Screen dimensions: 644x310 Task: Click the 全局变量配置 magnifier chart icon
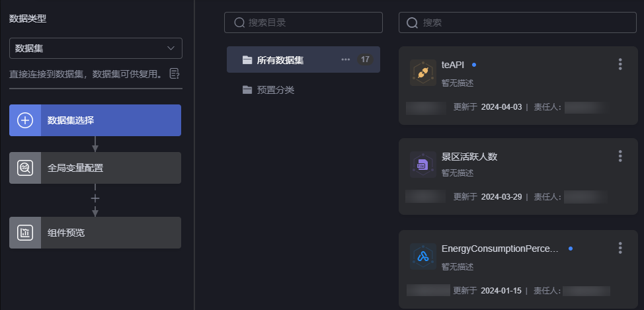[x=25, y=168]
